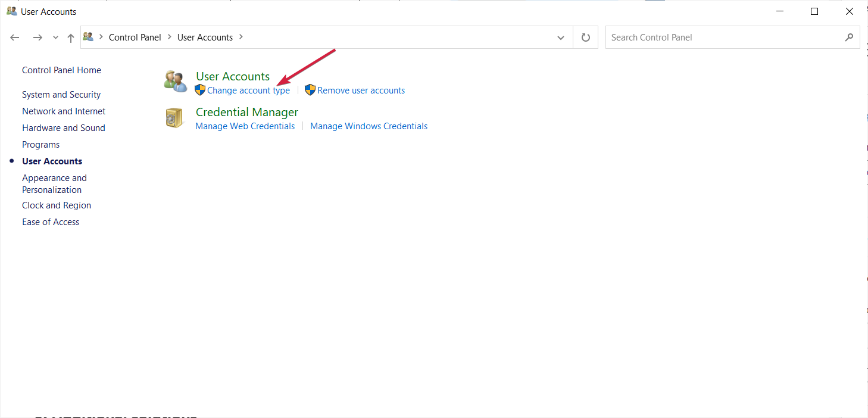The width and height of the screenshot is (868, 418).
Task: Click Manage Windows Credentials
Action: point(369,126)
